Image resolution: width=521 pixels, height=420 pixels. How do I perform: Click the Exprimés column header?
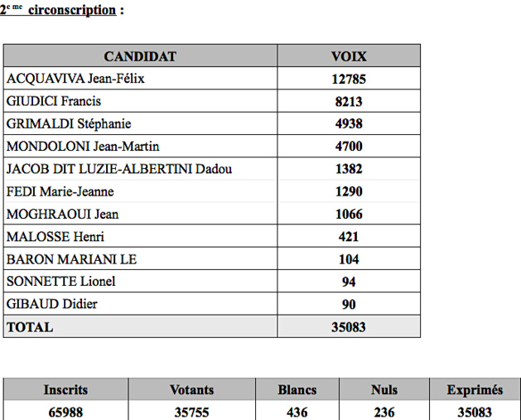click(x=475, y=389)
